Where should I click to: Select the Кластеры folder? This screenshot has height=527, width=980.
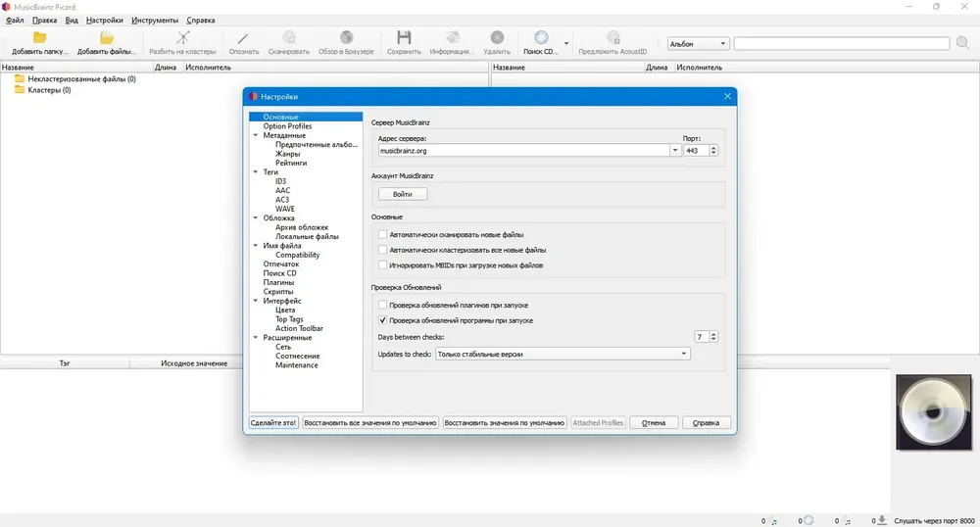[x=42, y=90]
